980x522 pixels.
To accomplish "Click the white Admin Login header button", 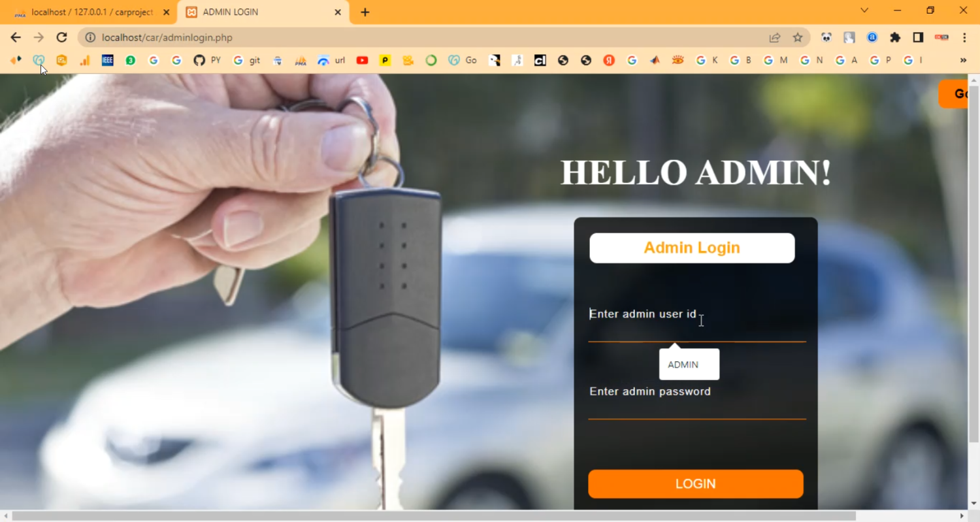I will [x=692, y=248].
